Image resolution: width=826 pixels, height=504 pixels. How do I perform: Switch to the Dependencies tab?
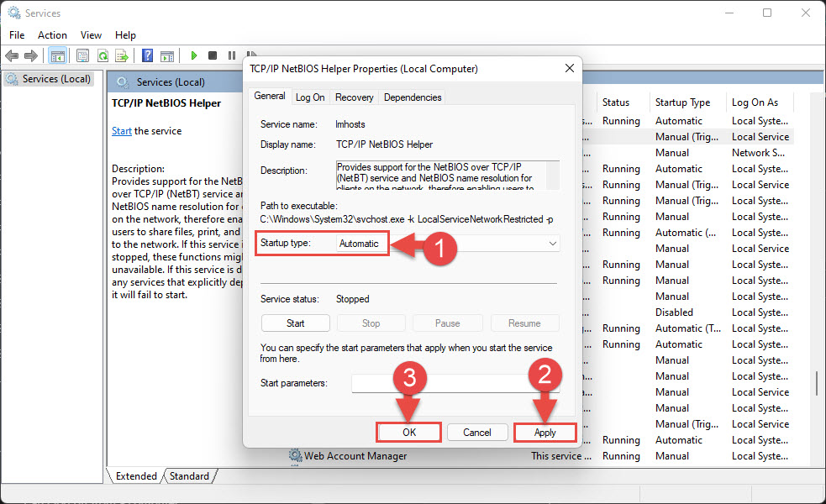tap(413, 97)
